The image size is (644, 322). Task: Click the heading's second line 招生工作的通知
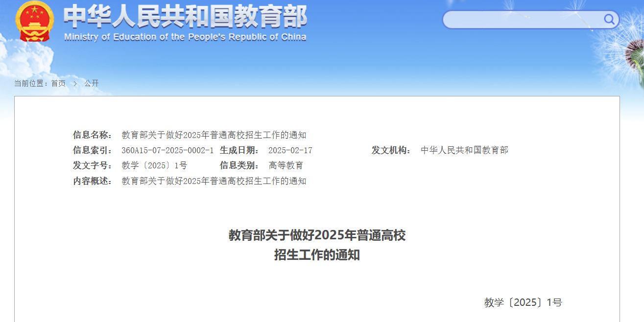click(x=317, y=255)
